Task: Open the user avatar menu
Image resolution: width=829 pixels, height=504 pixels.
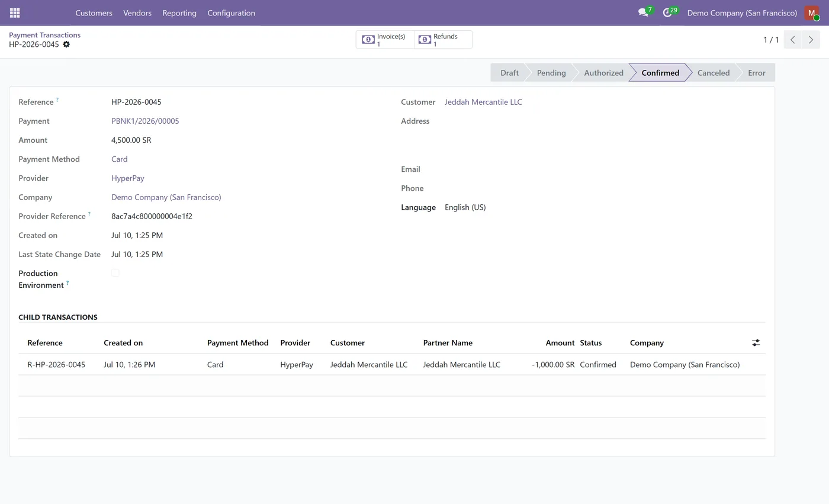Action: click(x=812, y=12)
